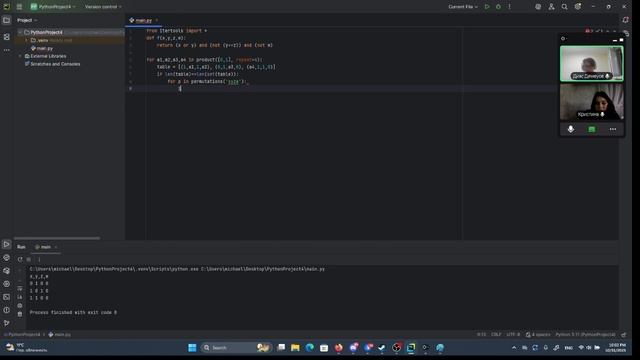Toggle the Project tool window folder icon
Image resolution: width=640 pixels, height=360 pixels.
click(7, 20)
